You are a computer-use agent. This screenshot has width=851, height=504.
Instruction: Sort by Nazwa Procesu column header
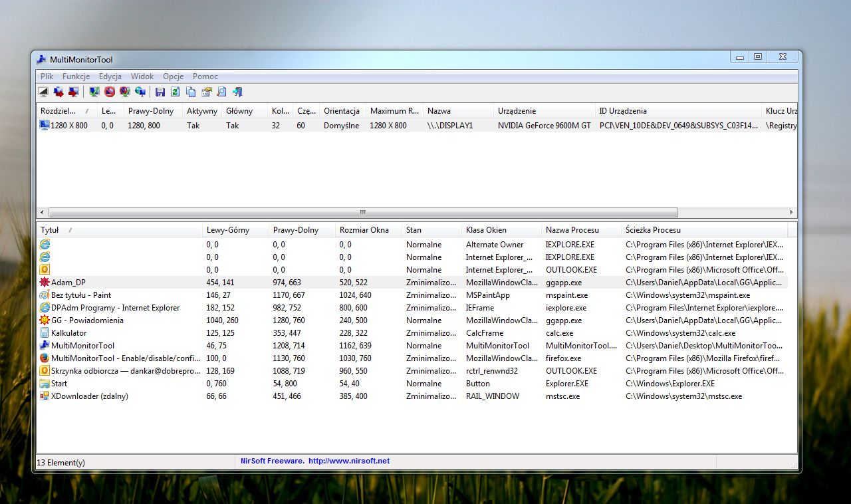(x=581, y=230)
